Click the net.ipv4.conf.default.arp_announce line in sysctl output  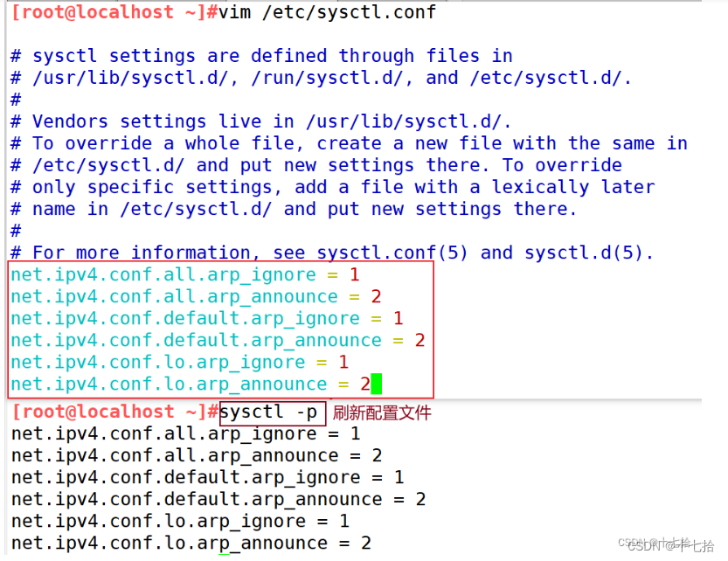218,499
